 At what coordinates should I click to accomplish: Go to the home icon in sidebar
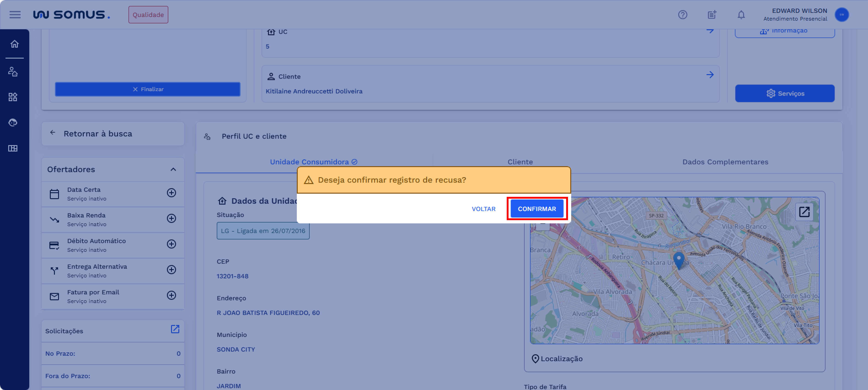click(x=14, y=44)
